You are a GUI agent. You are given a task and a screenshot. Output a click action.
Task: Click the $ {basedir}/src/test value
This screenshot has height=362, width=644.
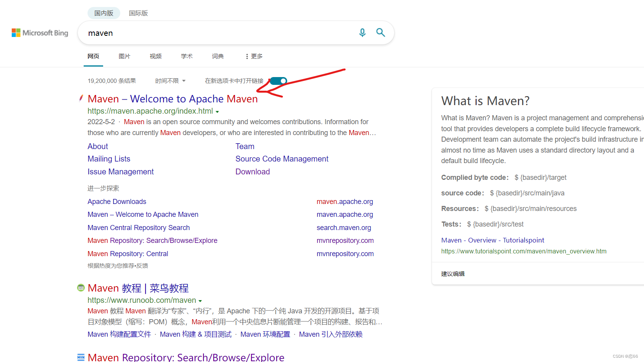[x=495, y=224]
